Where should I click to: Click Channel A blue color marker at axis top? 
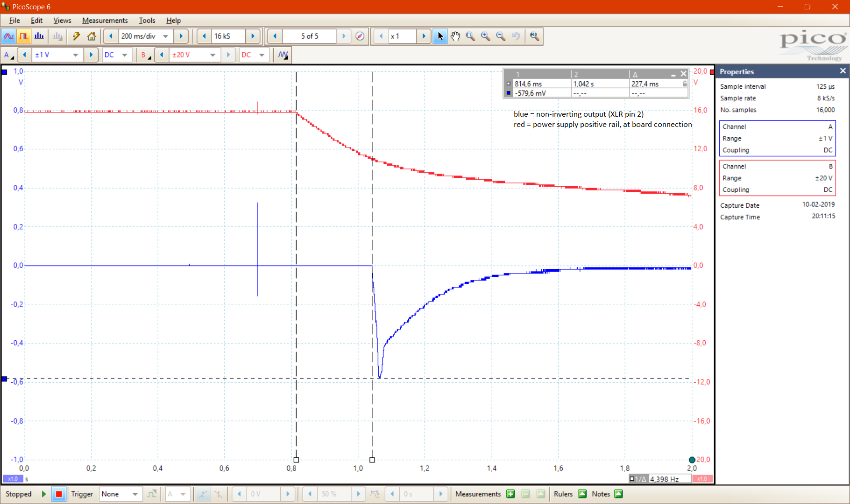[4, 72]
